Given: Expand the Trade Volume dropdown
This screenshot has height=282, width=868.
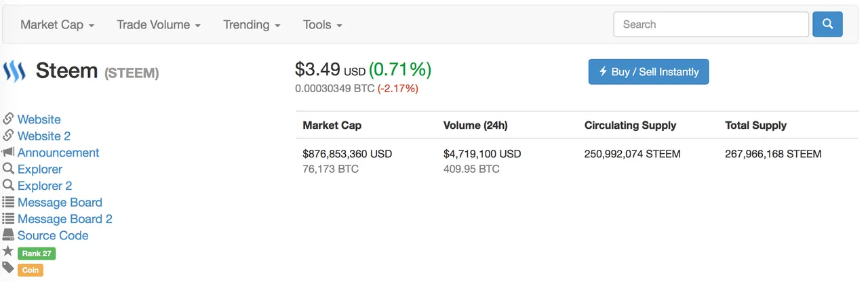Looking at the screenshot, I should coord(159,24).
